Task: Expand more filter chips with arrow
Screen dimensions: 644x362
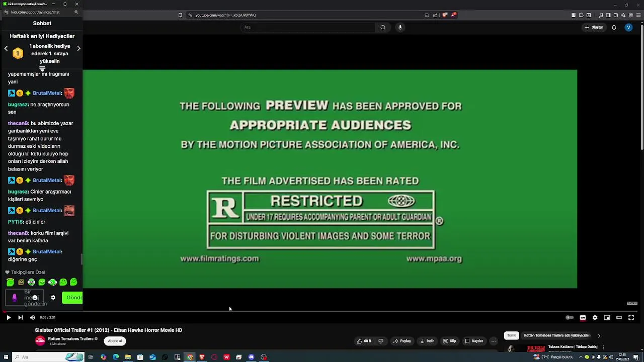Action: tap(599, 336)
